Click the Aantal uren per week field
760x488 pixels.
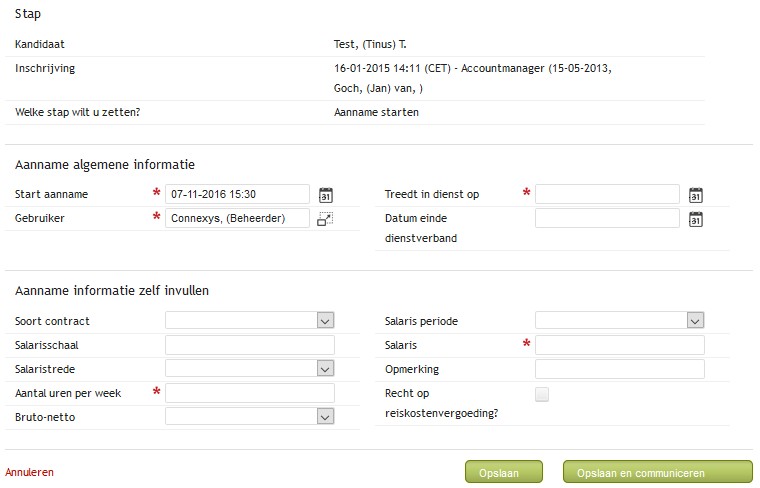pos(250,393)
